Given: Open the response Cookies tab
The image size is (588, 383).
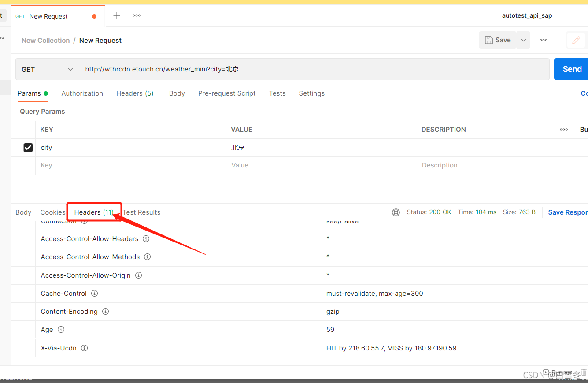Looking at the screenshot, I should (x=53, y=212).
